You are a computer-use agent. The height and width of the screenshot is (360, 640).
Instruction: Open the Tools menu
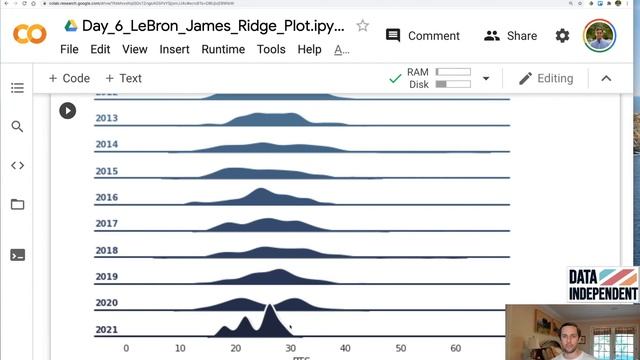[271, 49]
